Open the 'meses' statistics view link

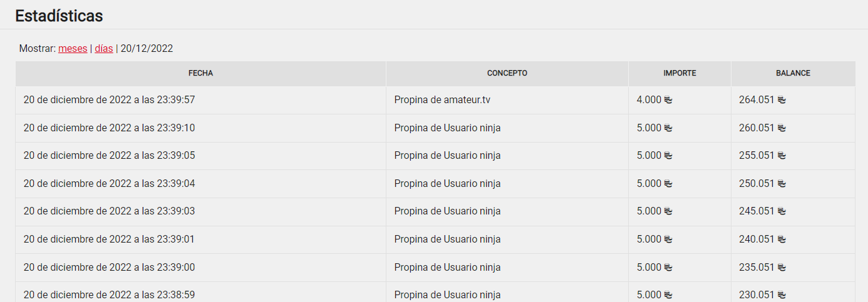[x=73, y=48]
